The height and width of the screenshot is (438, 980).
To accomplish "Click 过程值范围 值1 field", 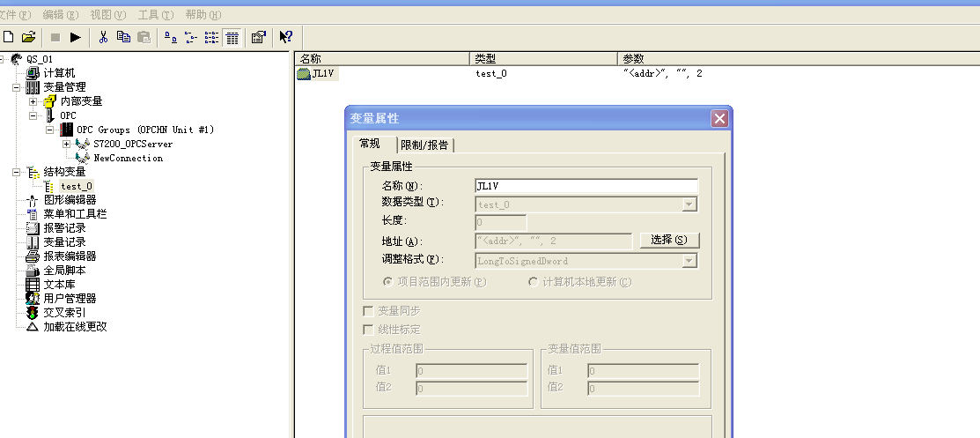I will coord(471,371).
